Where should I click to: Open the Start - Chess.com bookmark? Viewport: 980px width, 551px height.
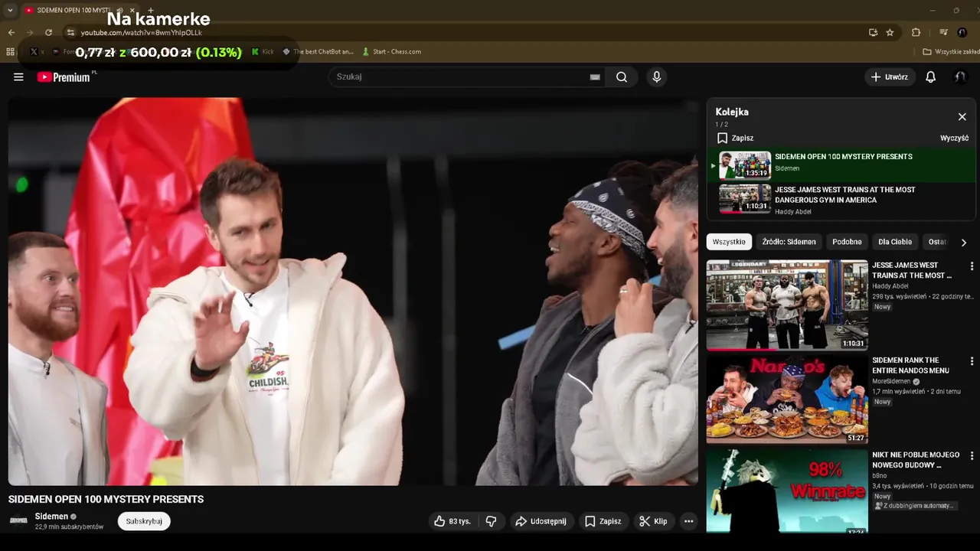click(x=392, y=52)
